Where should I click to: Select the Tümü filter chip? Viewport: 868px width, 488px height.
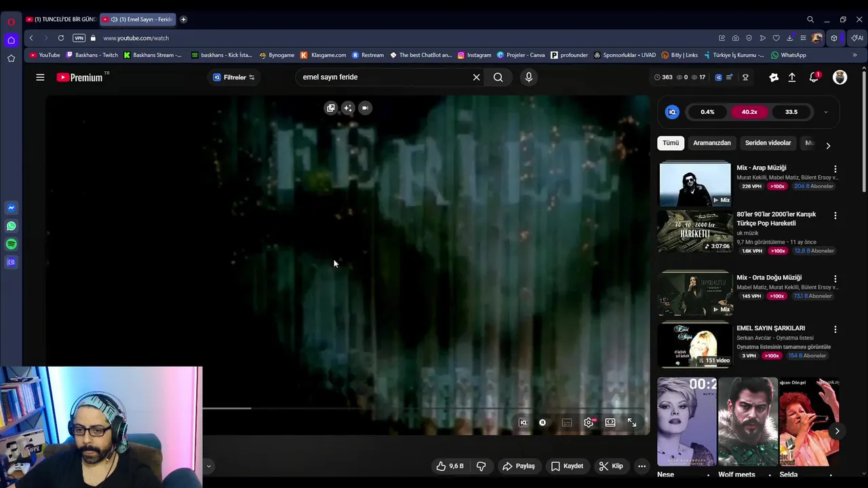tap(671, 143)
